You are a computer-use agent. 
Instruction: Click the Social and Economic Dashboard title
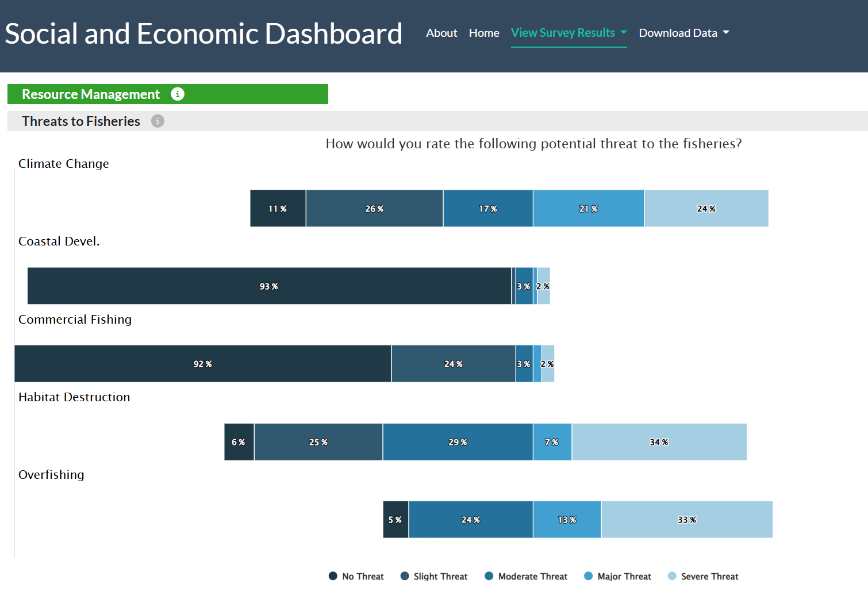click(203, 33)
